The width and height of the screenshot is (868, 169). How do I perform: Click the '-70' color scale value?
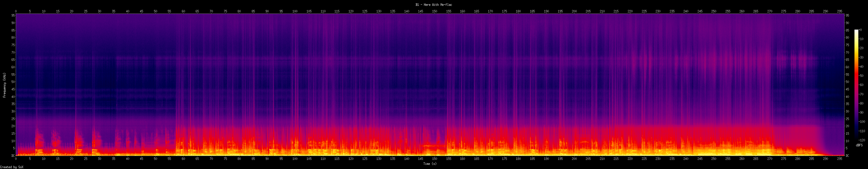pos(861,94)
